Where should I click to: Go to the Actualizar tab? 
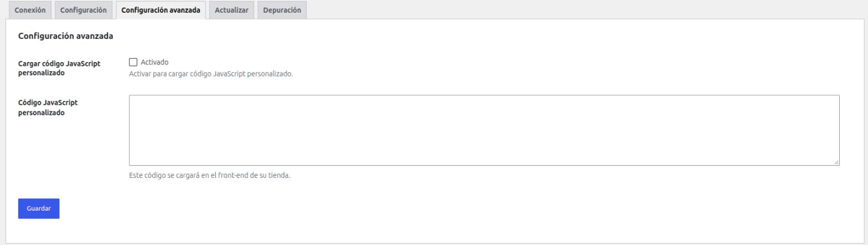232,10
